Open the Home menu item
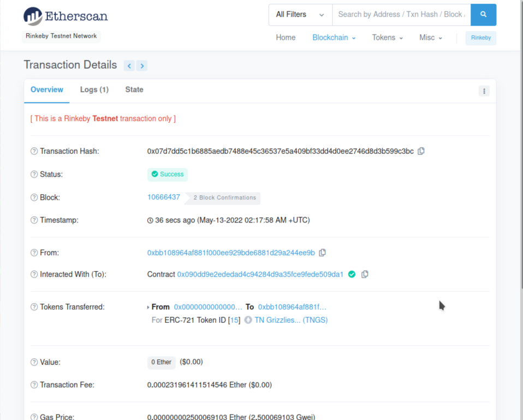 coord(286,38)
